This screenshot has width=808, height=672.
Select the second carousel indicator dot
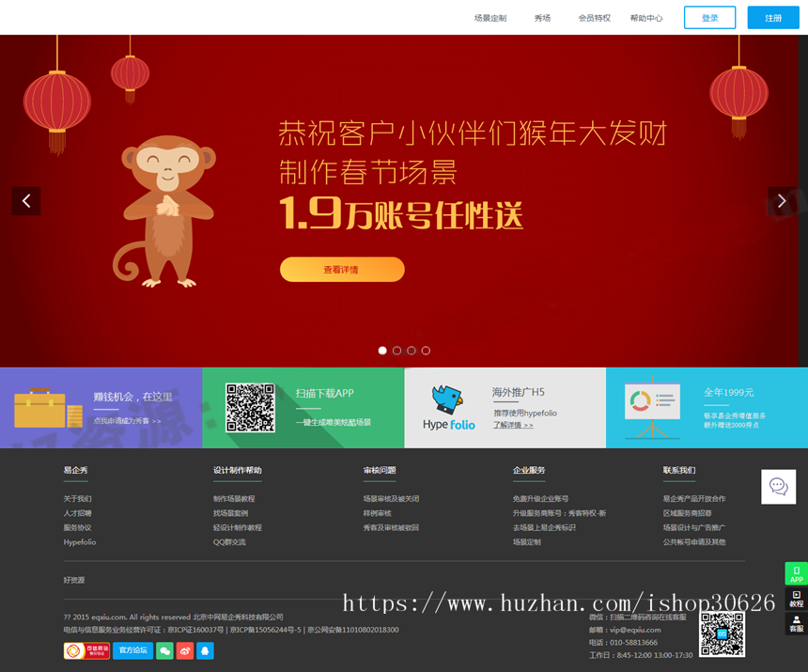pyautogui.click(x=396, y=350)
